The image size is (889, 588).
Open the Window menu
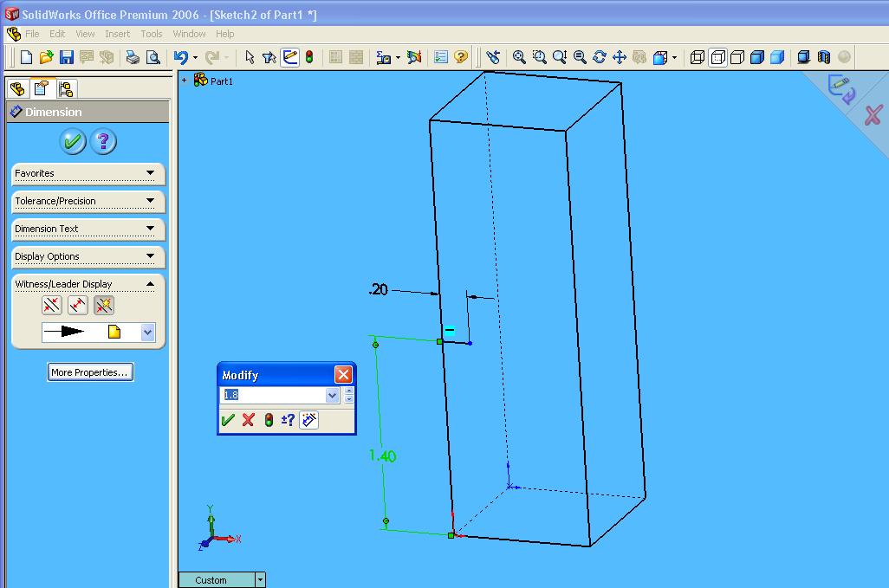tap(190, 34)
